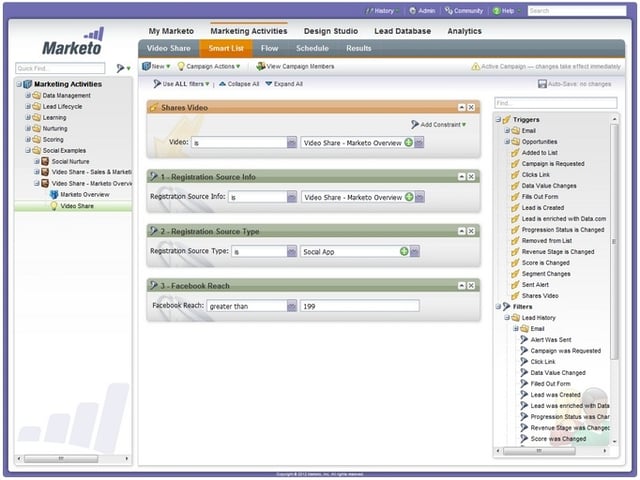Select the Clicks Link trigger
Screen dimensions: 640x480
[x=536, y=175]
